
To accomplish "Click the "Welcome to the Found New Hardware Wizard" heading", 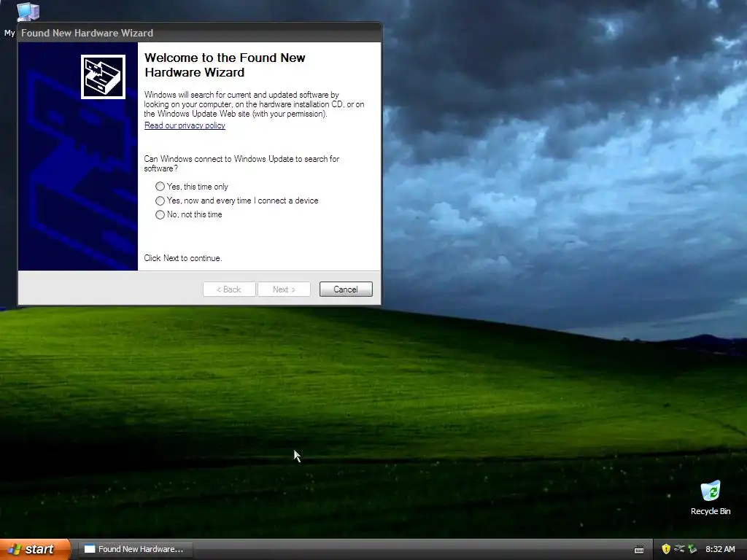I will [x=225, y=65].
